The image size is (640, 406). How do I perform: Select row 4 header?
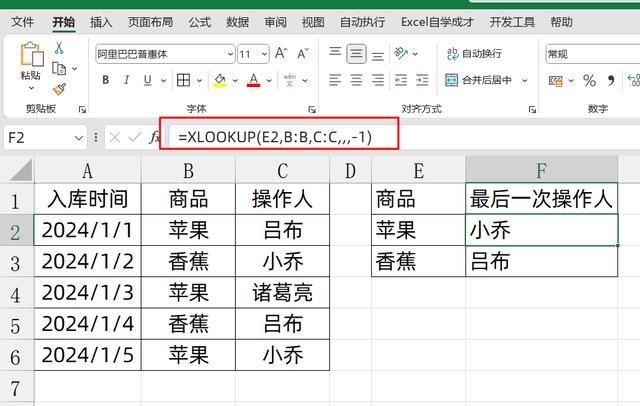(16, 293)
